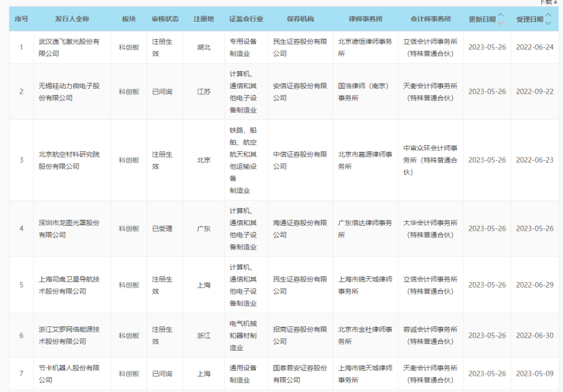Viewport: 563px width, 392px height.
Task: Open 无锡硅动力微电子股份有限公司 issuer entry
Action: click(69, 92)
